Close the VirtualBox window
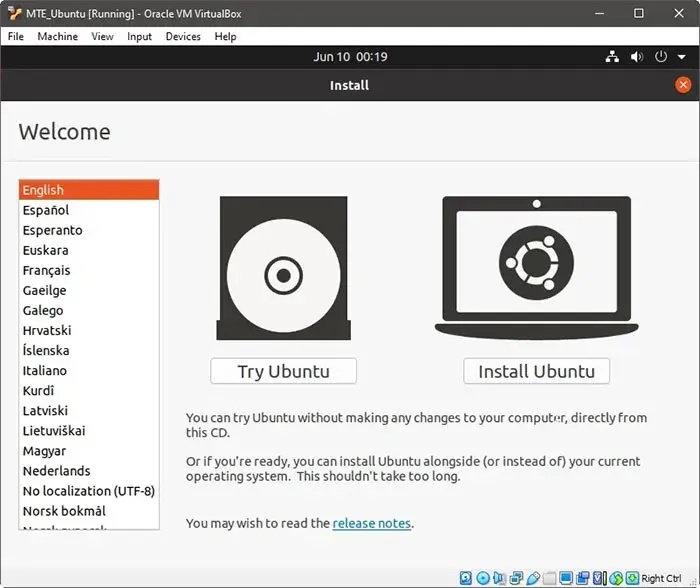The image size is (700, 588). (679, 13)
